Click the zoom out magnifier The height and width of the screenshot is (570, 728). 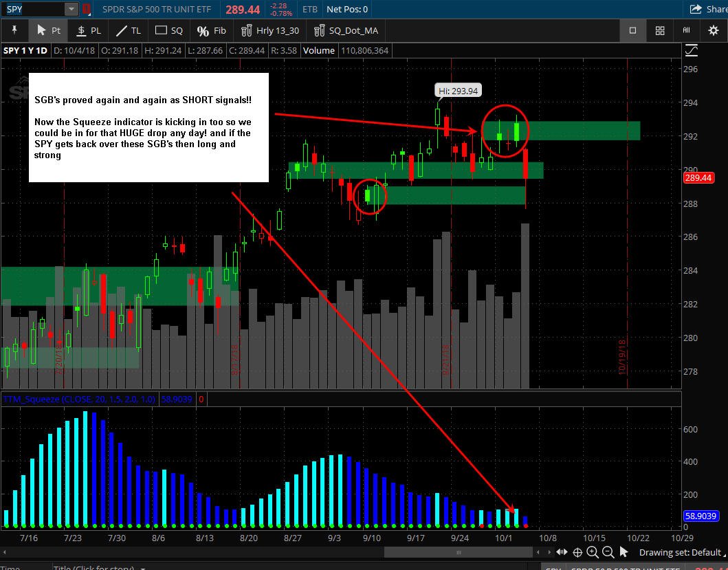(x=608, y=552)
